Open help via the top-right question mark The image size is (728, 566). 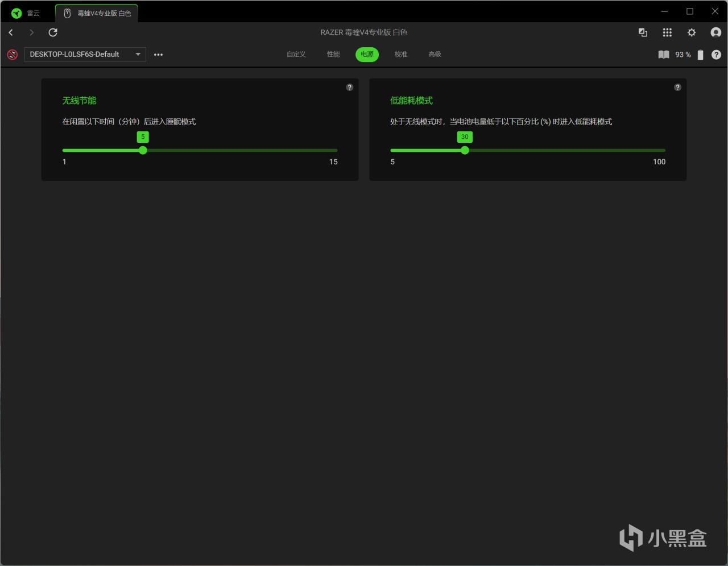717,55
